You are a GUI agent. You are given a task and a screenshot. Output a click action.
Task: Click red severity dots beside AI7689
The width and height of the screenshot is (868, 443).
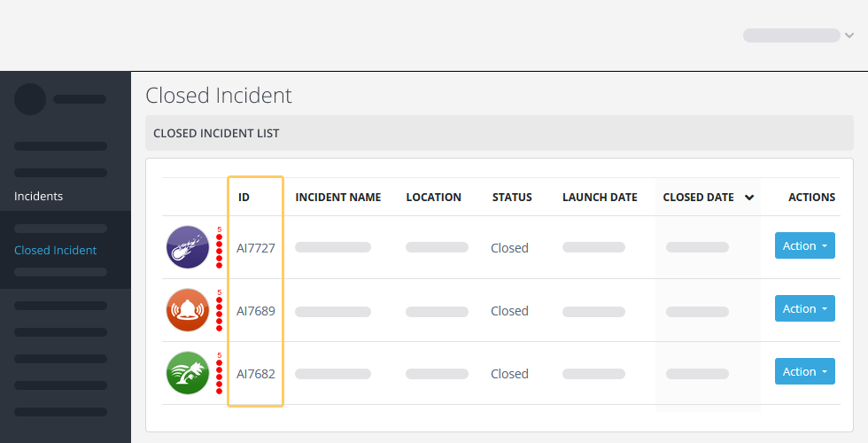pos(220,311)
